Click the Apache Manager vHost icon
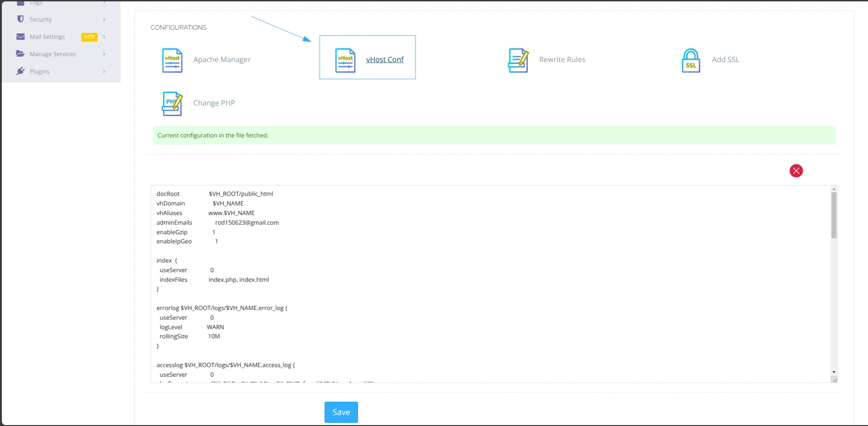Screen dimensions: 868x426 pos(172,60)
